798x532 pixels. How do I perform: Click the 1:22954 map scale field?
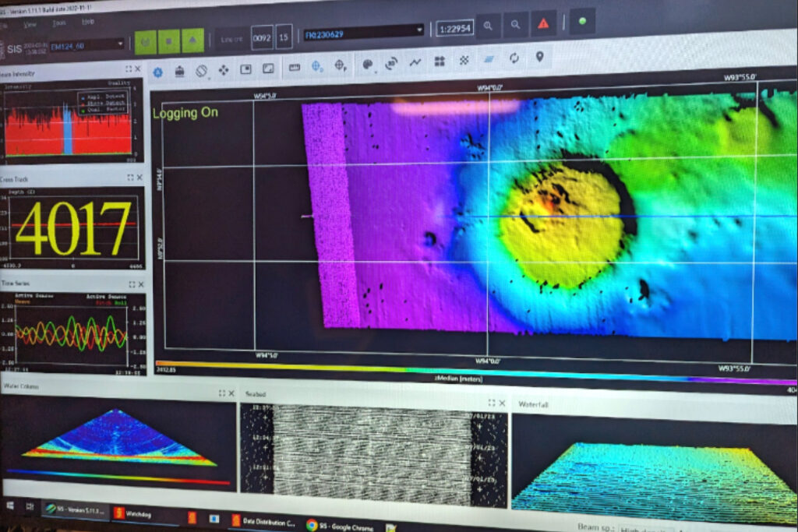pos(454,28)
